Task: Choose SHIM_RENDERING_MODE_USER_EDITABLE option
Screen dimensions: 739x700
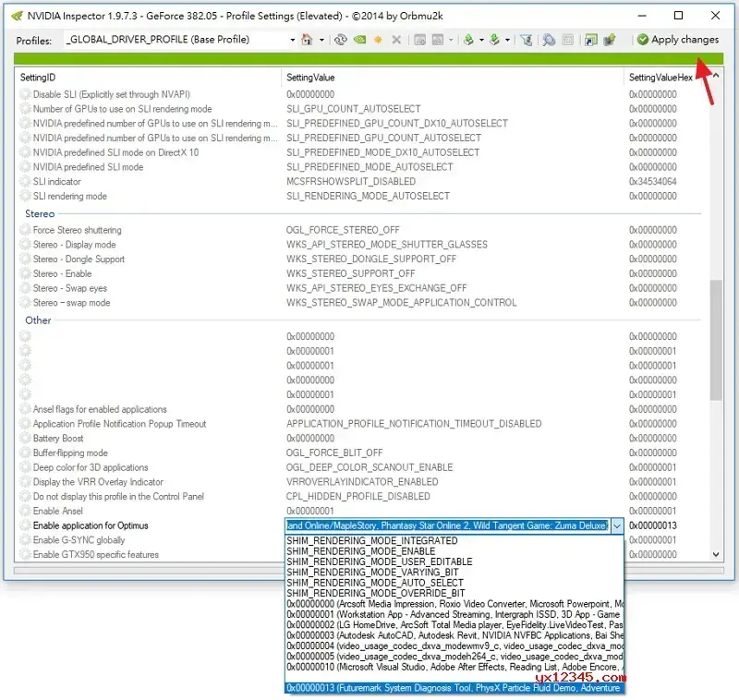Action: 454,561
